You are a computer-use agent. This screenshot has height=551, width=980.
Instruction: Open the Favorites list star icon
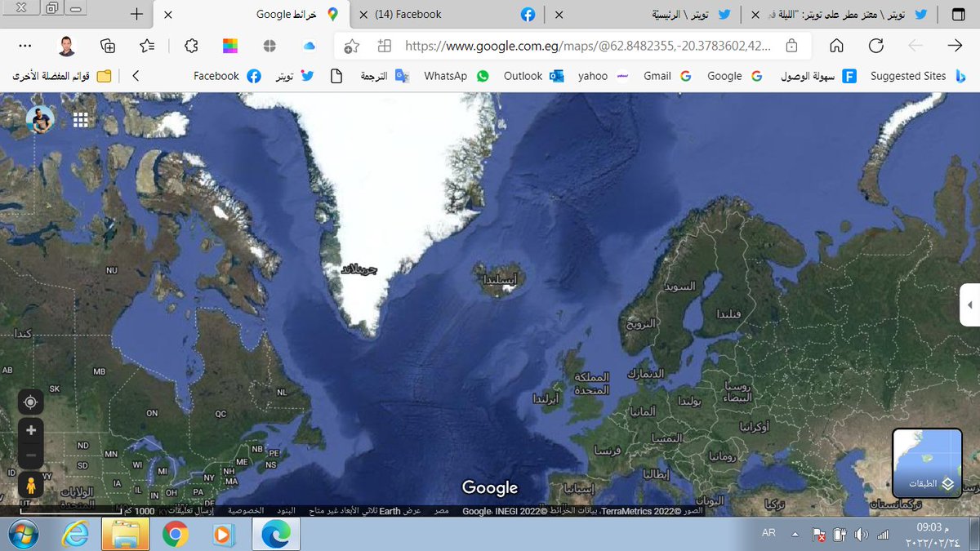coord(147,46)
